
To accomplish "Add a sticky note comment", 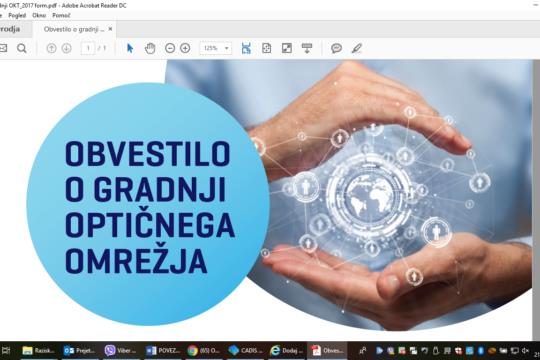I will 336,48.
